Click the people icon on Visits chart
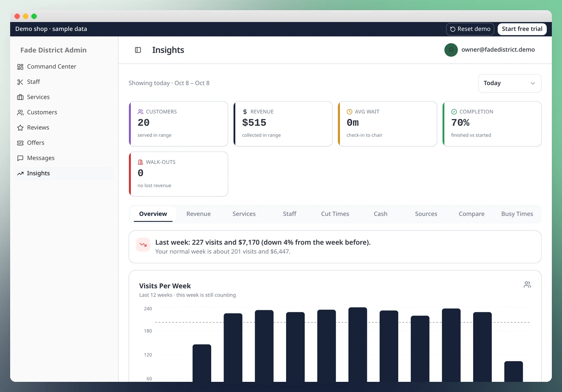 pos(527,284)
